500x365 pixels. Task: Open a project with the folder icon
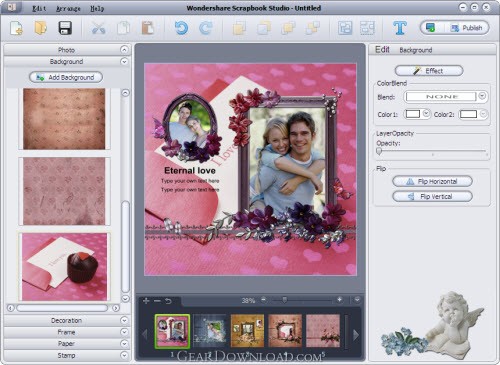[x=40, y=28]
